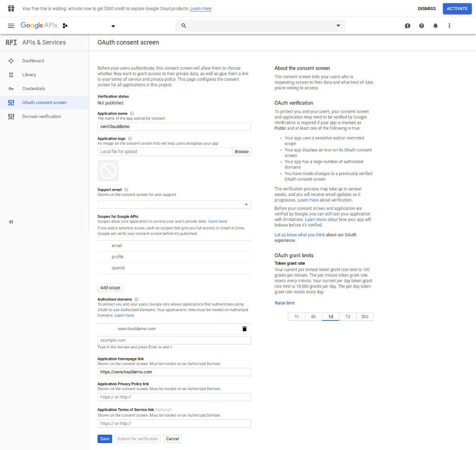Delete the ownclouddemo.com authorized domain
The image size is (476, 450).
[x=245, y=329]
